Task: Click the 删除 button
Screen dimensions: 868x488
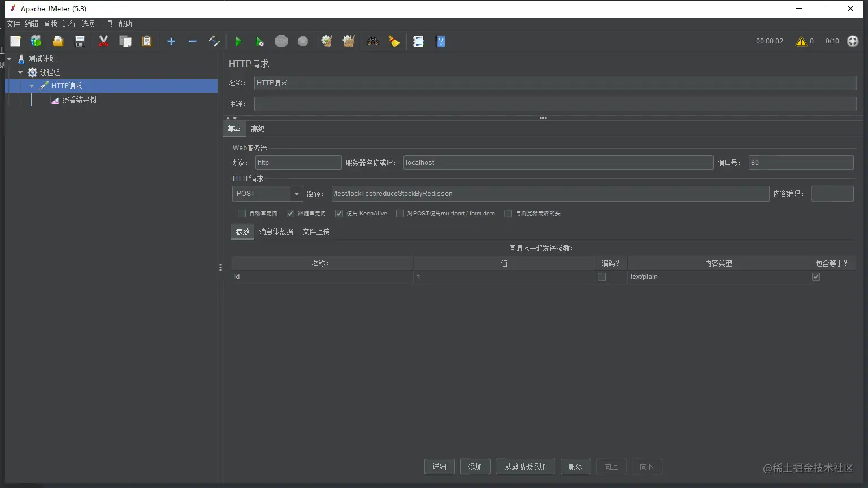Action: [575, 467]
